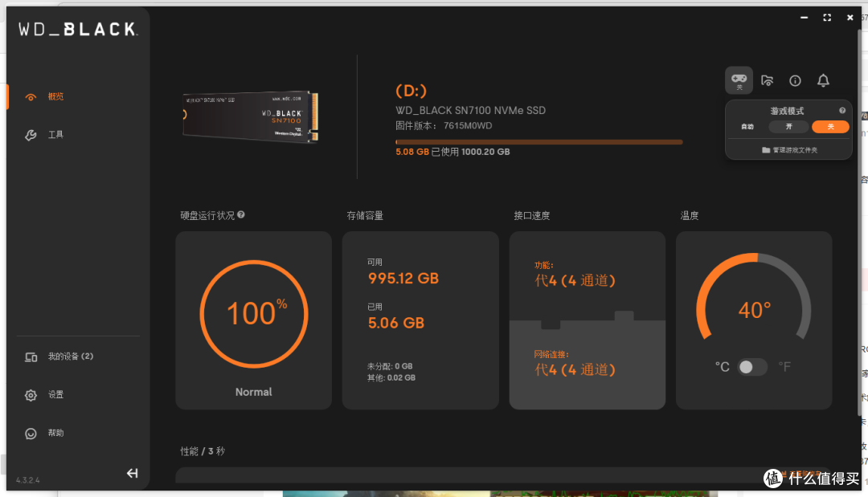
Task: Click the Normal health status label
Action: (253, 392)
